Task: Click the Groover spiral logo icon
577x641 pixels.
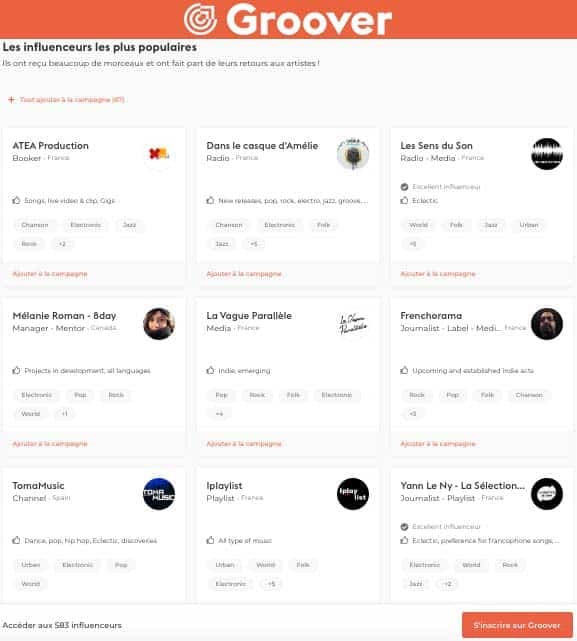Action: pyautogui.click(x=200, y=19)
